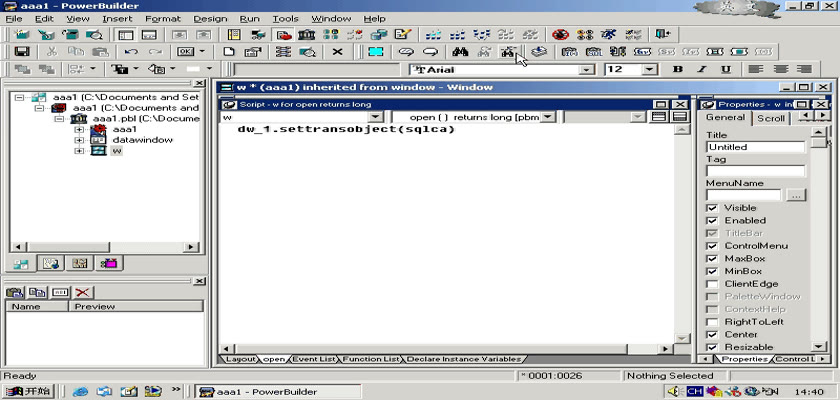
Task: Click the CH language indicator in tray
Action: 695,391
